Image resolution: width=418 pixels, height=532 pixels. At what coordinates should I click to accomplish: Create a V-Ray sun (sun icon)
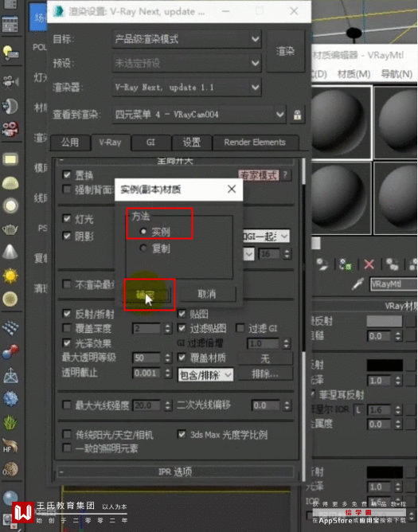pos(10,276)
